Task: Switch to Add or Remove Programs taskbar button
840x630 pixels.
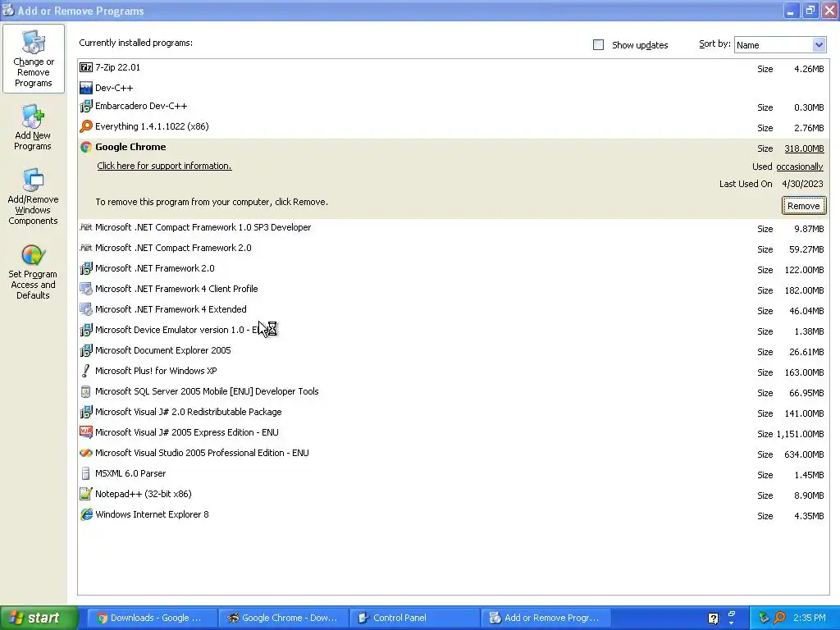Action: coord(546,618)
